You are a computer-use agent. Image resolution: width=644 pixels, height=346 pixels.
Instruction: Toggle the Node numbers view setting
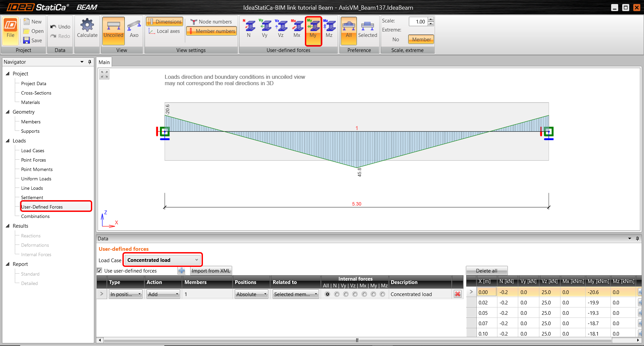coord(211,22)
